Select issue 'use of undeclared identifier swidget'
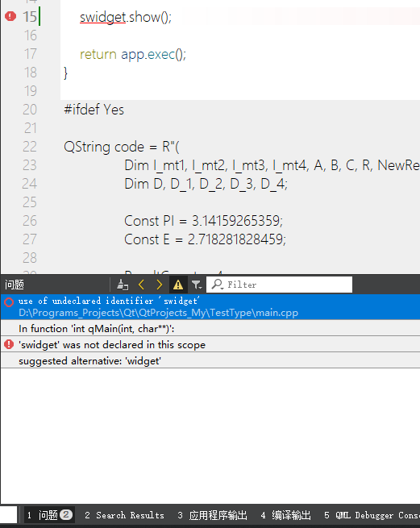This screenshot has height=528, width=420. (x=210, y=307)
